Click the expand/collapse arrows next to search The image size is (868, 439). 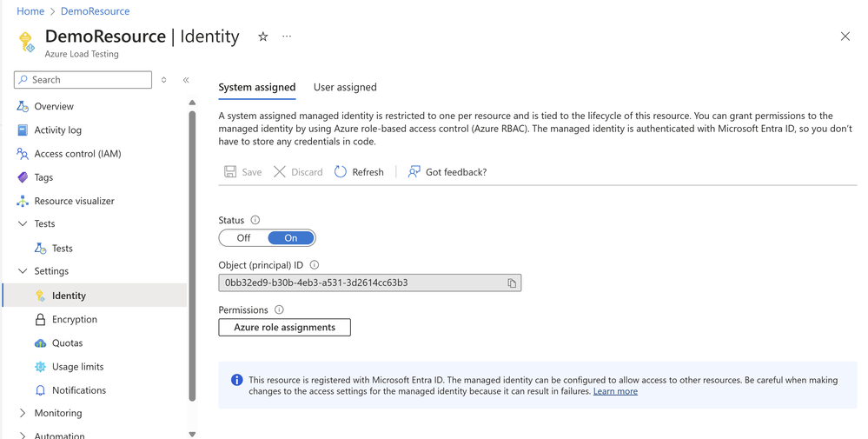(x=164, y=80)
